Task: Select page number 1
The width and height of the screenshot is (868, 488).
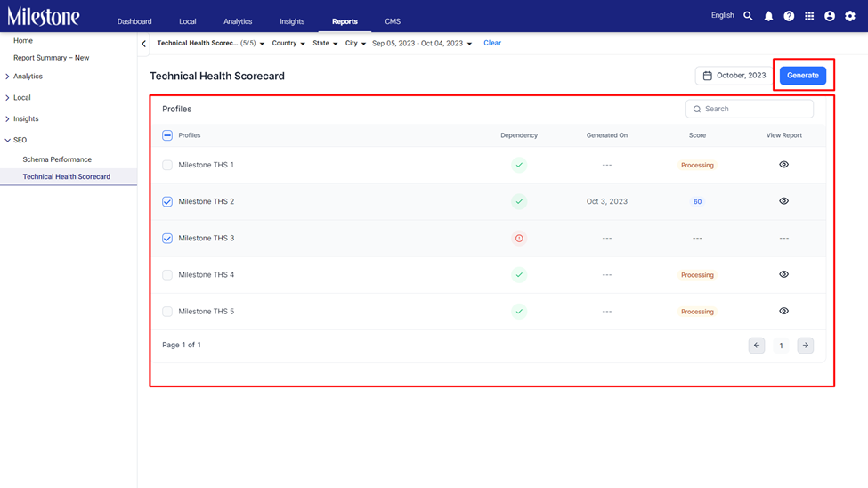Action: [x=781, y=346]
